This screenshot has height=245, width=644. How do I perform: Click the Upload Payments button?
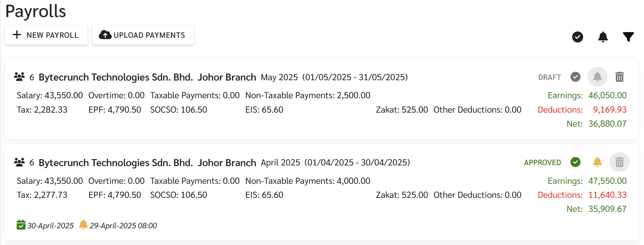(143, 35)
